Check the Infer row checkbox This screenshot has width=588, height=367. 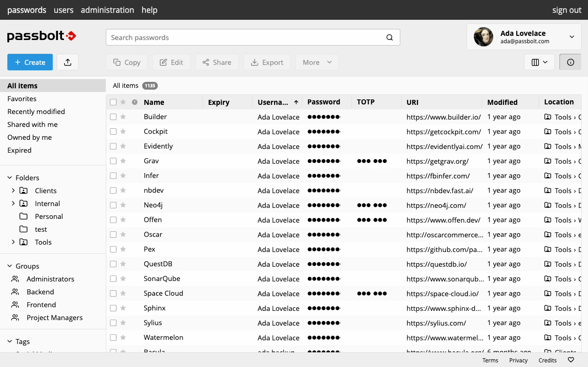coord(113,176)
